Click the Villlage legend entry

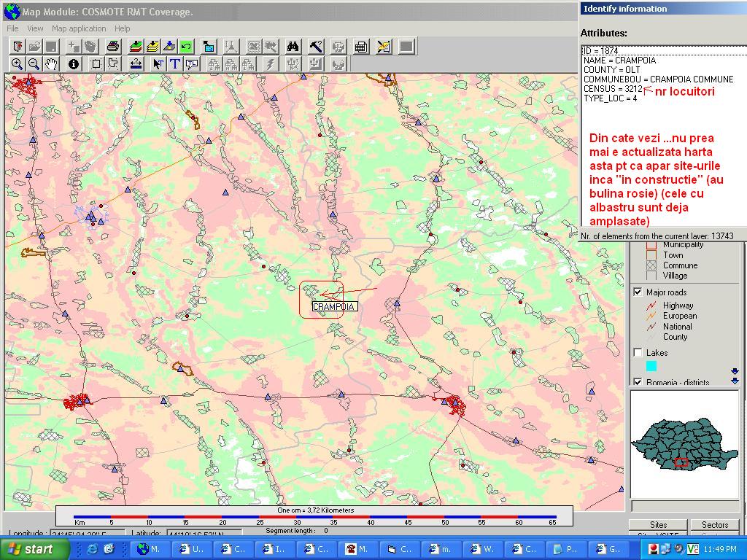[675, 276]
